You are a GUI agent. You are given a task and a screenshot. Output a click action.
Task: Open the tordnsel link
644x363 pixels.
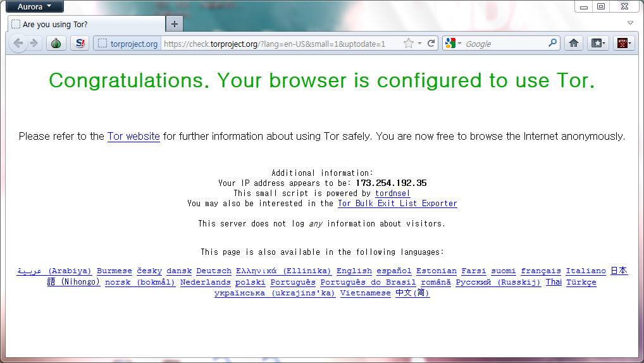click(x=393, y=194)
